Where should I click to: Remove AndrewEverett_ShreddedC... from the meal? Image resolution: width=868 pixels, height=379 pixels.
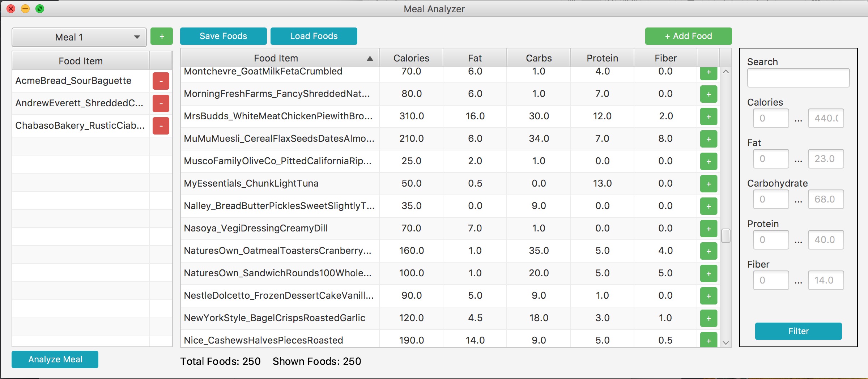coord(161,103)
